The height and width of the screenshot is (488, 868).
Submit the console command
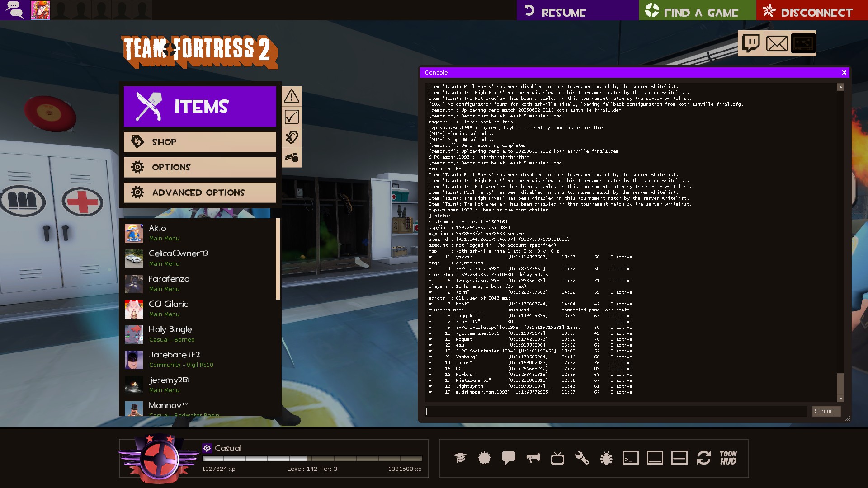[826, 411]
